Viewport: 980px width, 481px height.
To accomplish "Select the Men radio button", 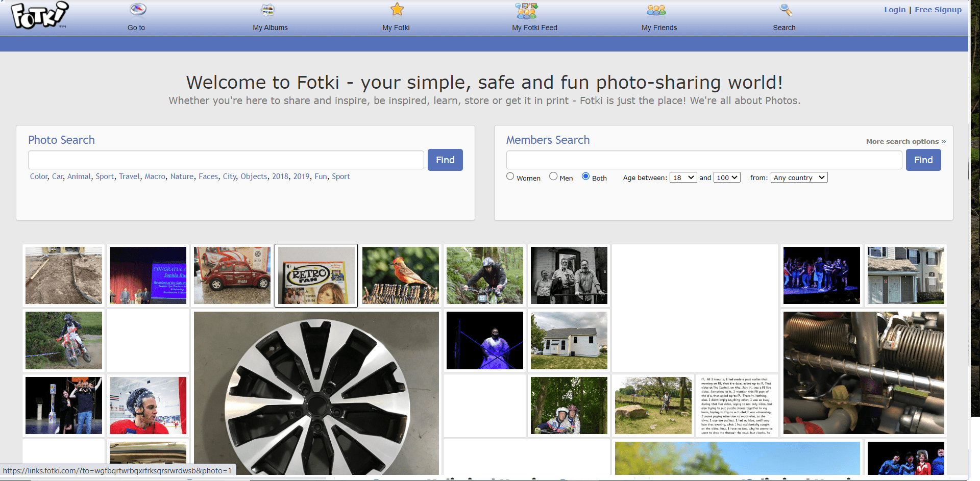I will (553, 176).
